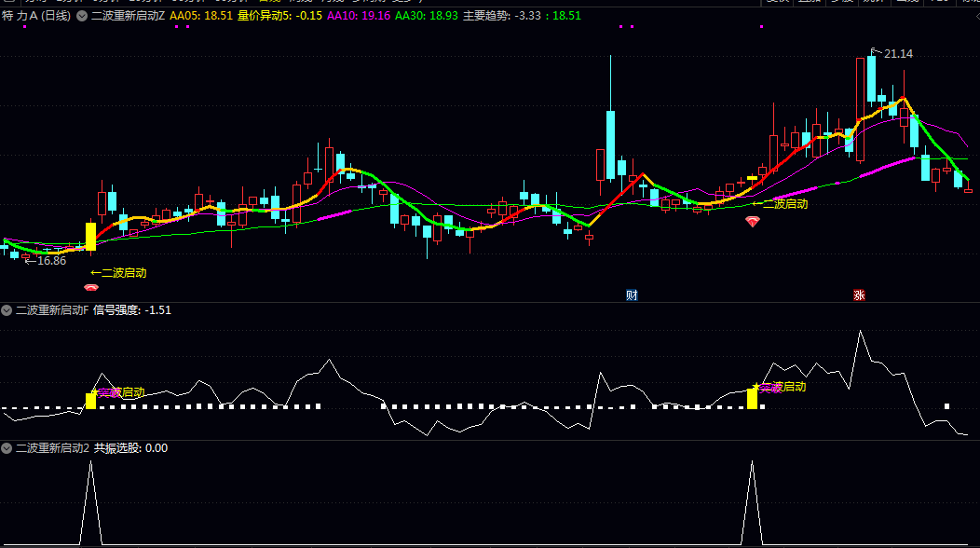The width and height of the screenshot is (980, 548).
Task: Click the AA30: 18.93 value
Action: tap(427, 16)
